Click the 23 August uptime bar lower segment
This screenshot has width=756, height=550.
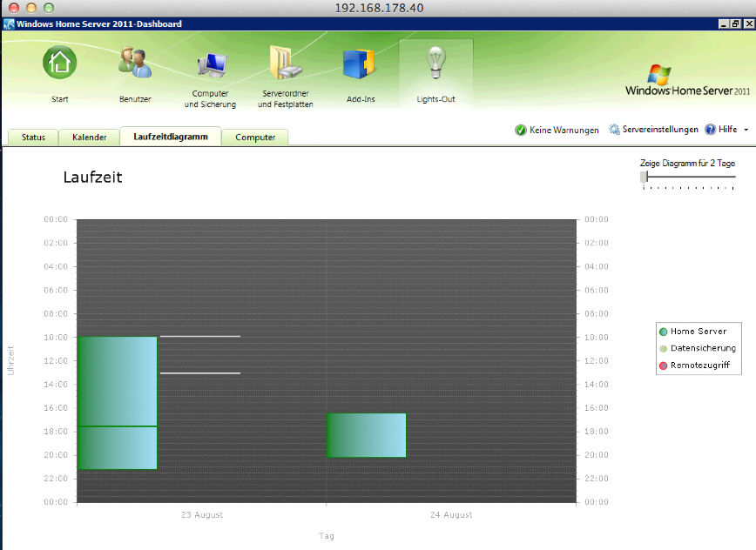118,448
